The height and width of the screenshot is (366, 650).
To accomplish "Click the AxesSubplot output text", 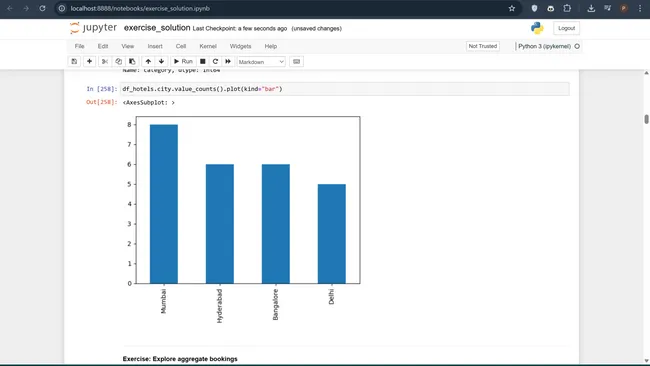I will [149, 102].
